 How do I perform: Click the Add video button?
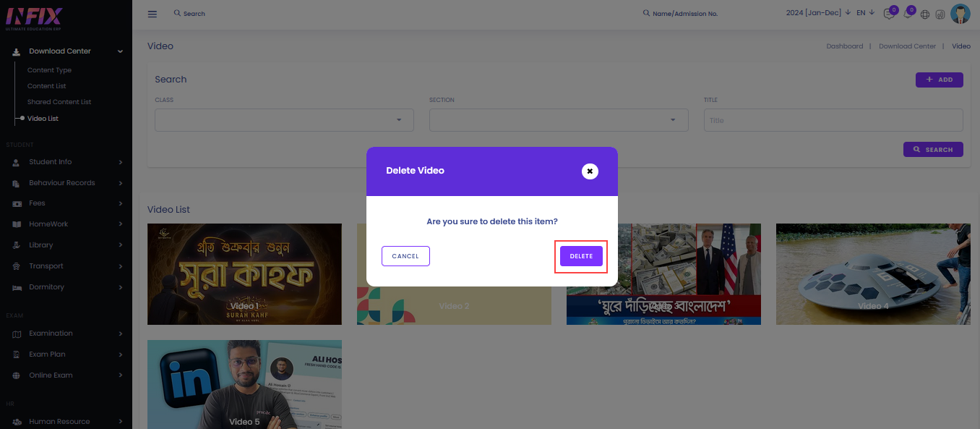coord(940,80)
